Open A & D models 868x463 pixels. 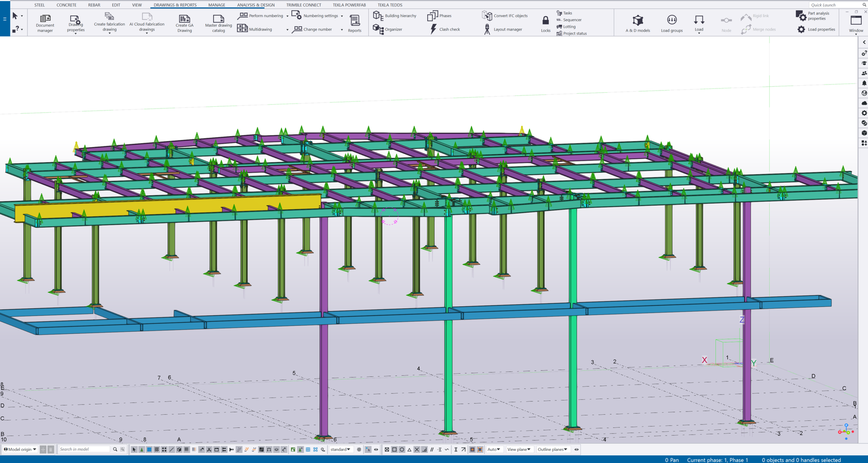[x=638, y=23]
